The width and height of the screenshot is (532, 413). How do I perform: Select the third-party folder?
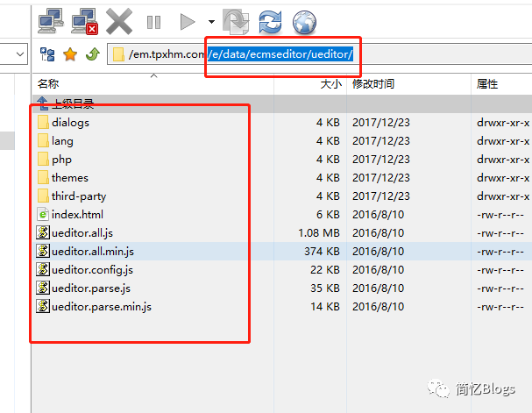(78, 196)
